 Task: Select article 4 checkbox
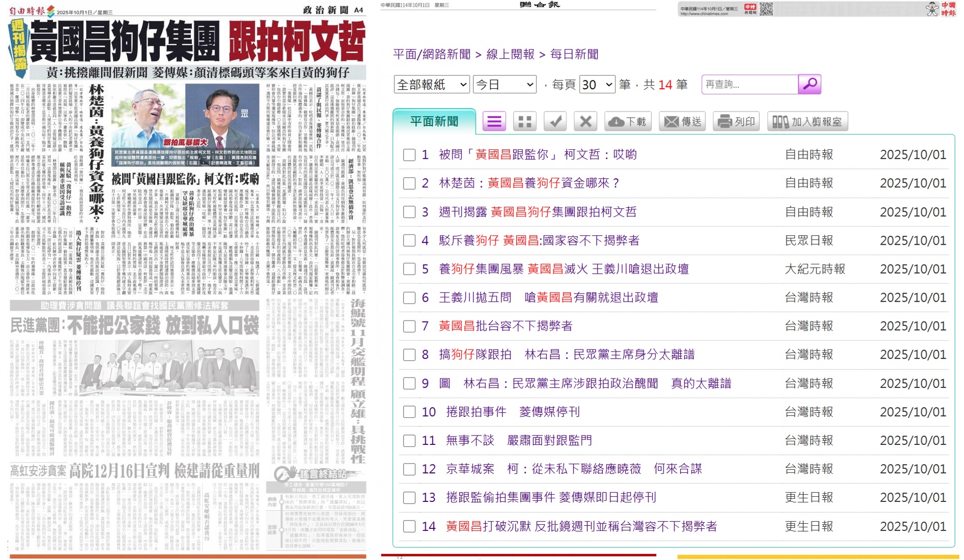409,241
